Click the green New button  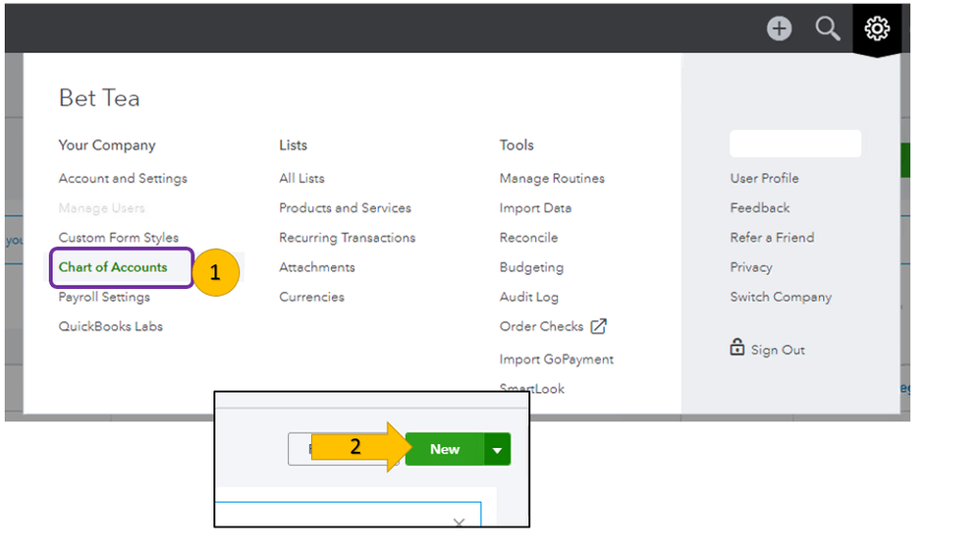point(445,449)
